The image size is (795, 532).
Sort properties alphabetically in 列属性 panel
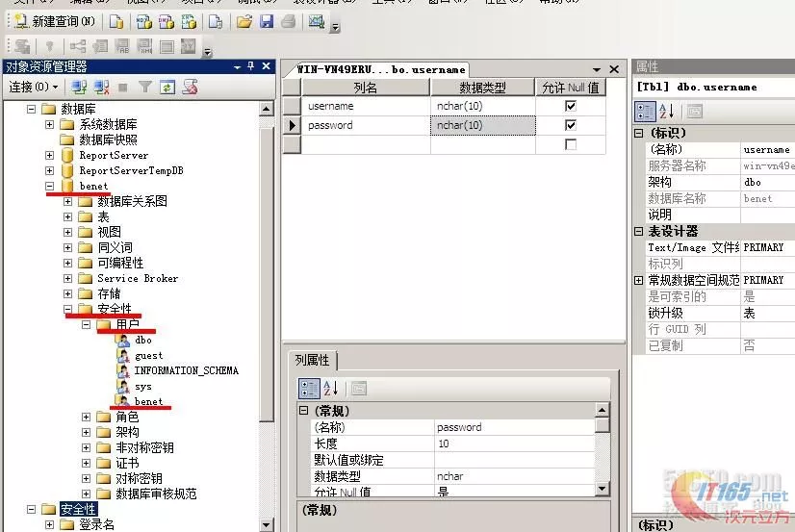point(331,389)
